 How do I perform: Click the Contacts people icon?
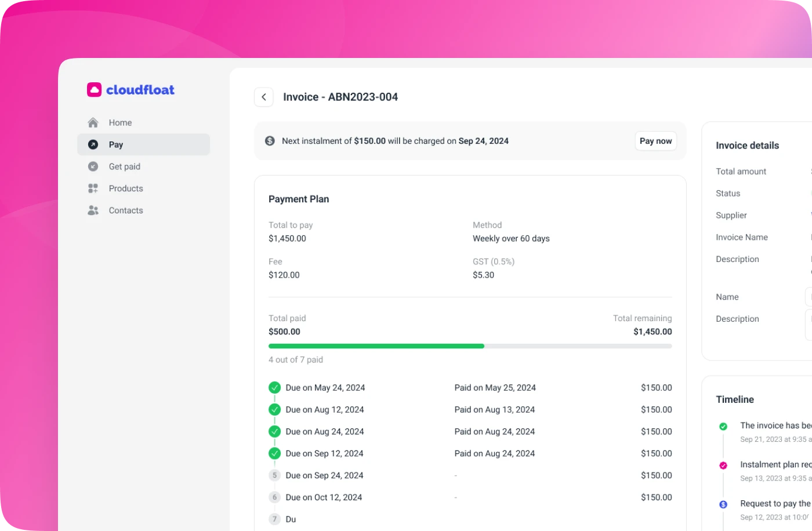pos(93,210)
